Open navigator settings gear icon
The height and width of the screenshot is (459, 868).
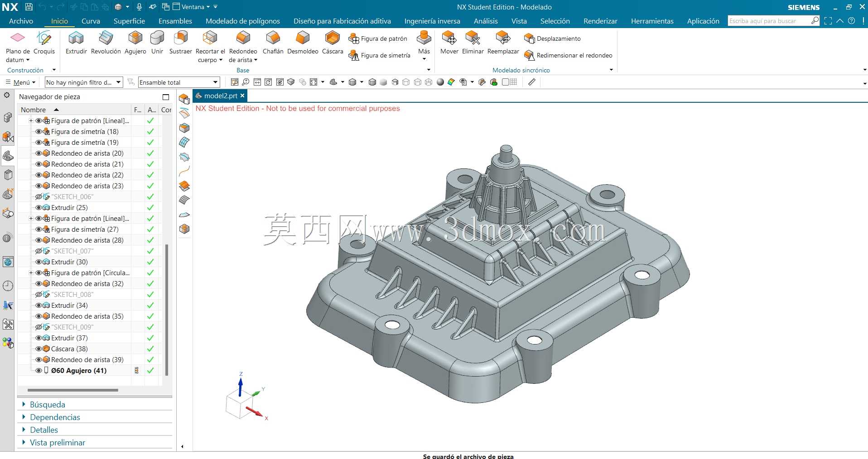point(7,96)
